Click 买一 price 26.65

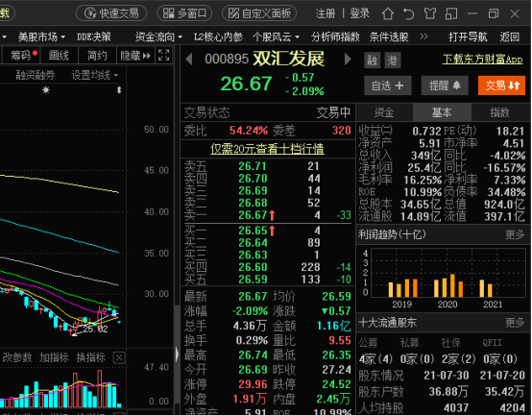[253, 231]
